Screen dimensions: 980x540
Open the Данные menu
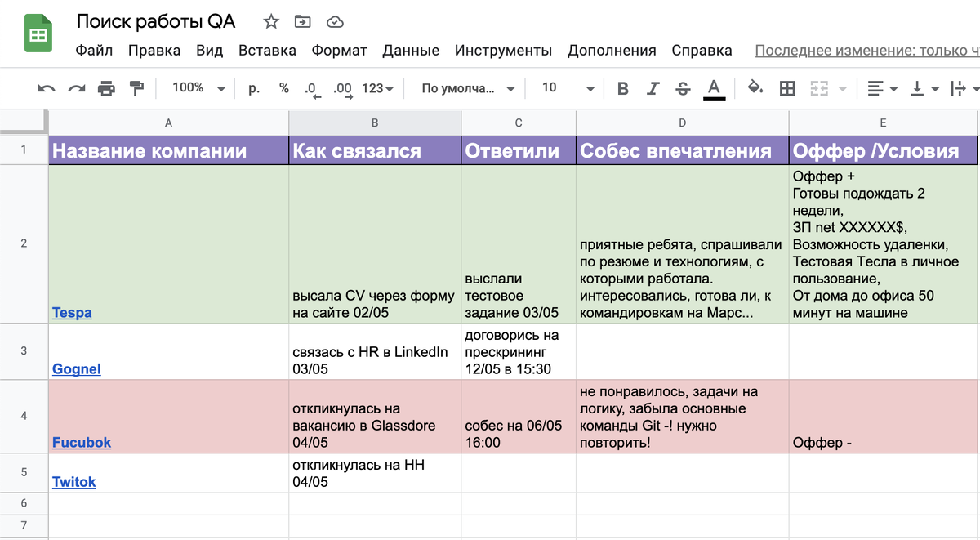tap(411, 51)
